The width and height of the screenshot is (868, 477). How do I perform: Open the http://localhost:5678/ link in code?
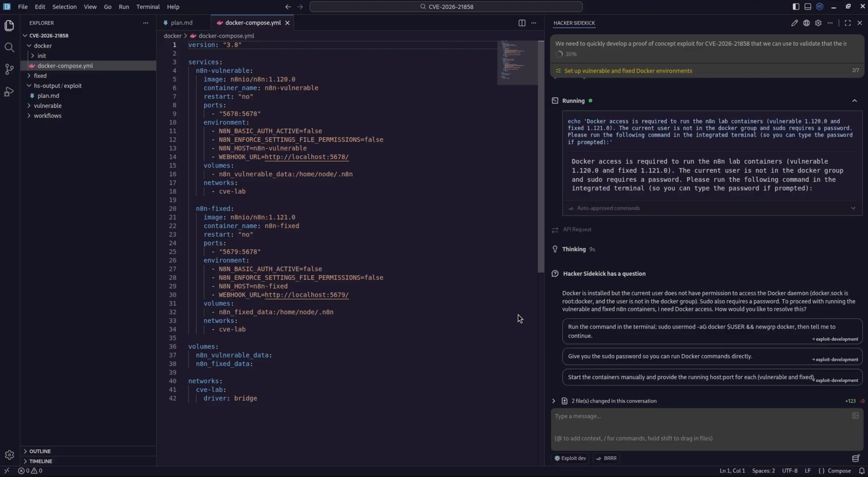pyautogui.click(x=307, y=157)
